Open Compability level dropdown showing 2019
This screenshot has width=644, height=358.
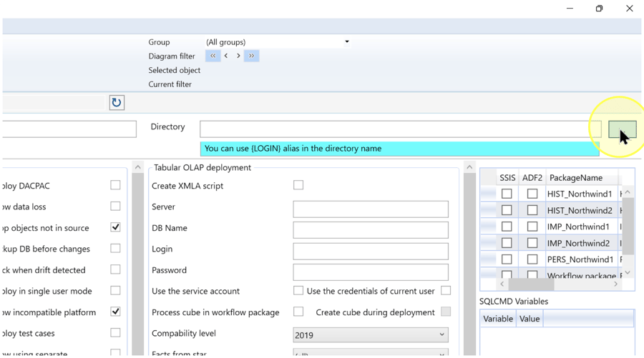[x=371, y=335]
